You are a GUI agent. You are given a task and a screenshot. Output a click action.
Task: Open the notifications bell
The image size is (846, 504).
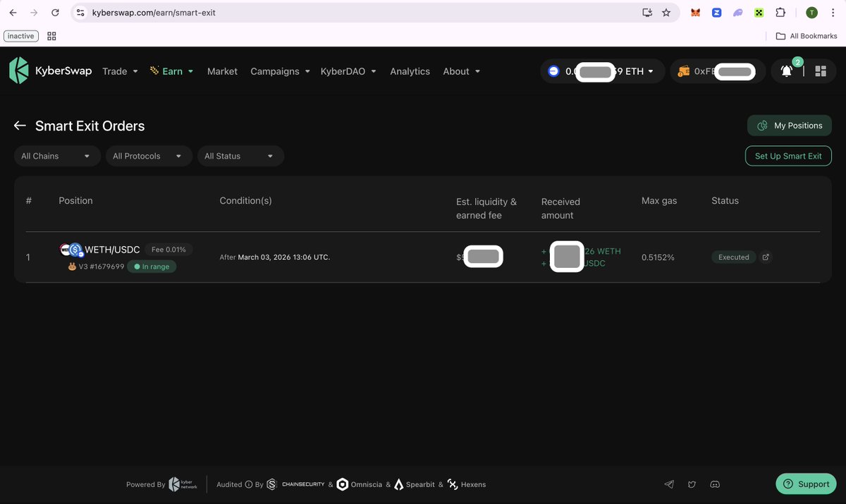tap(787, 71)
